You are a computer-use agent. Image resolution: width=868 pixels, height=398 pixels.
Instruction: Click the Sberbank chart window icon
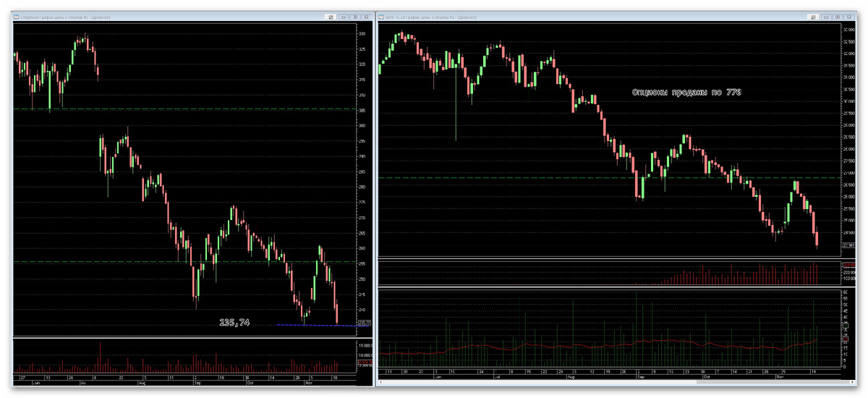17,17
